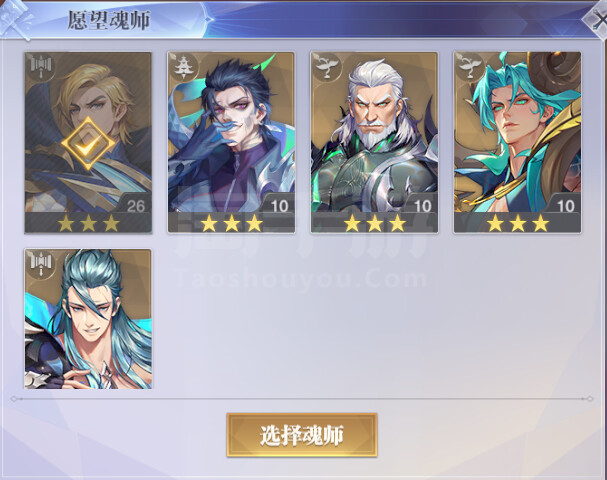
Task: Select the long blue-haired hero card
Action: coord(88,319)
